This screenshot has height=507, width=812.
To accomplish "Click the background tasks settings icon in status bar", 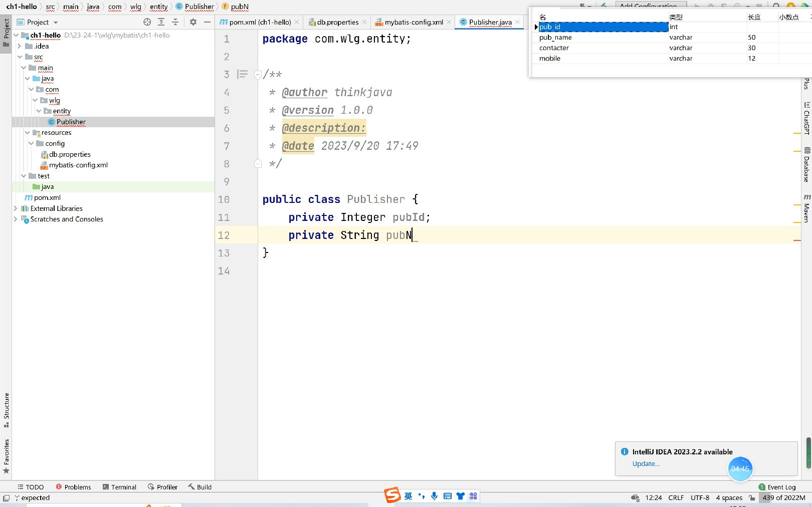I will (635, 498).
